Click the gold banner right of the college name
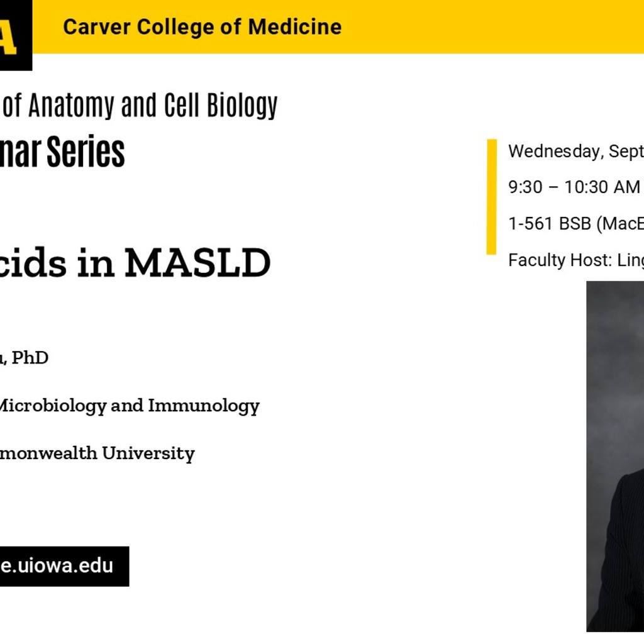 tap(493, 26)
